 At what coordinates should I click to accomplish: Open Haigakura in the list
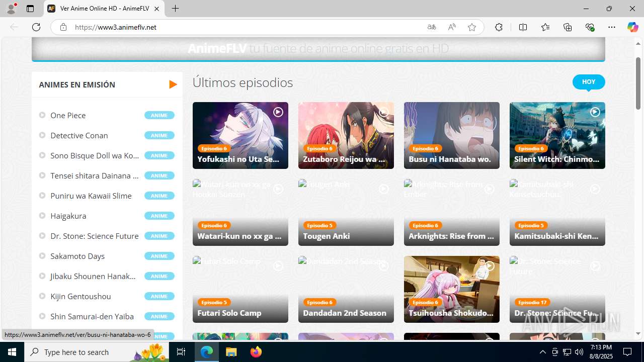pyautogui.click(x=68, y=216)
